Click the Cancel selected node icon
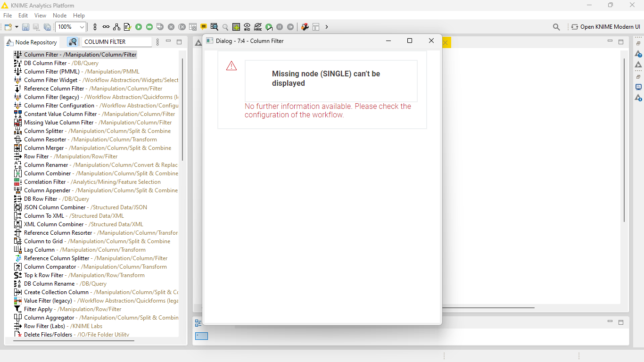 pos(171,27)
